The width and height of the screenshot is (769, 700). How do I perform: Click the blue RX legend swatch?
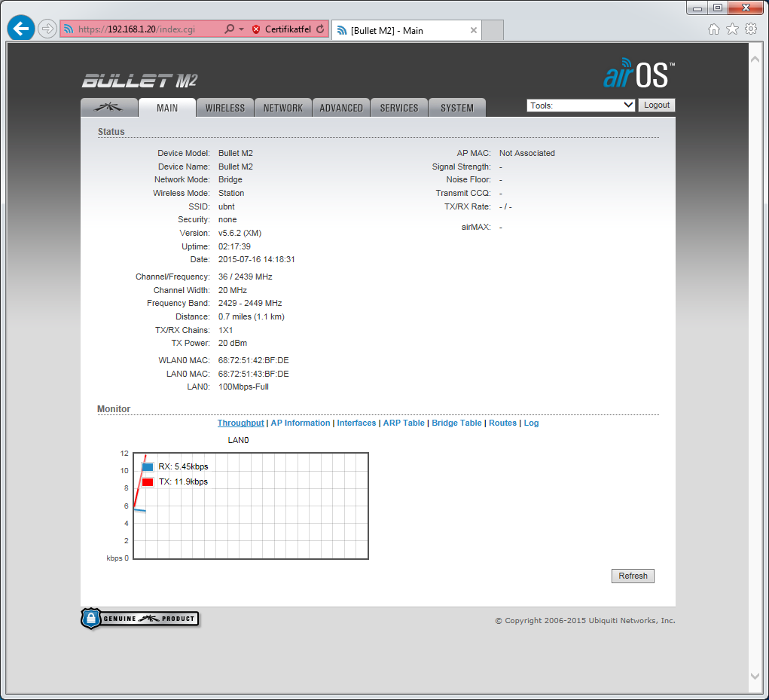(148, 466)
